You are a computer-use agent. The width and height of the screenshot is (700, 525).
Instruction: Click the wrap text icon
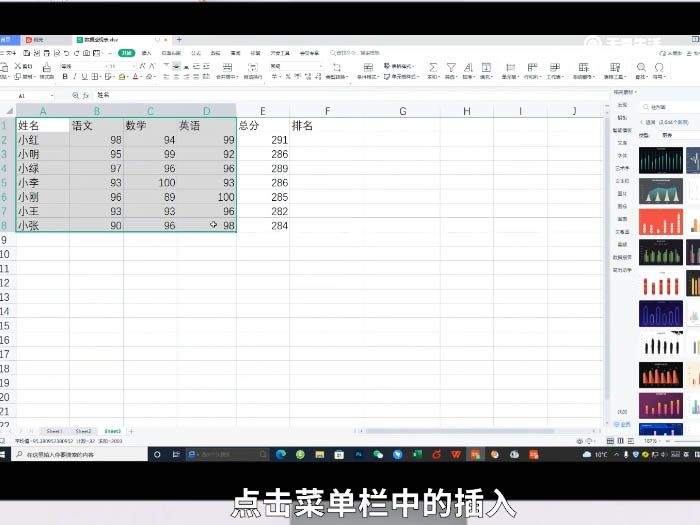pyautogui.click(x=253, y=67)
